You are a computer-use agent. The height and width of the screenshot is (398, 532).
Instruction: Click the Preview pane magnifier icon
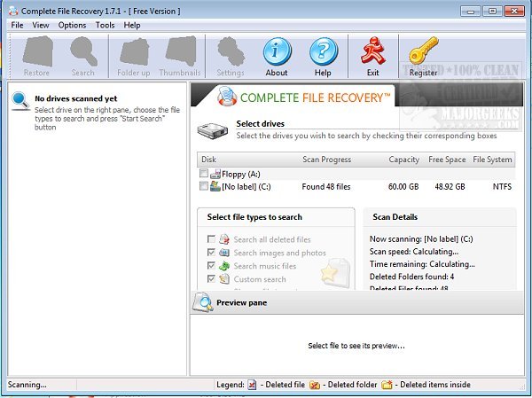[x=202, y=302]
